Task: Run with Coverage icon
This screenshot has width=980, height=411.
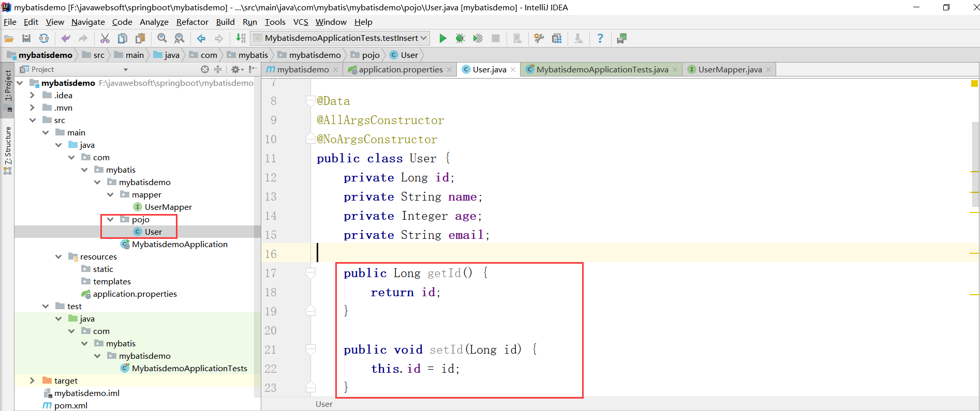Action: pyautogui.click(x=478, y=38)
